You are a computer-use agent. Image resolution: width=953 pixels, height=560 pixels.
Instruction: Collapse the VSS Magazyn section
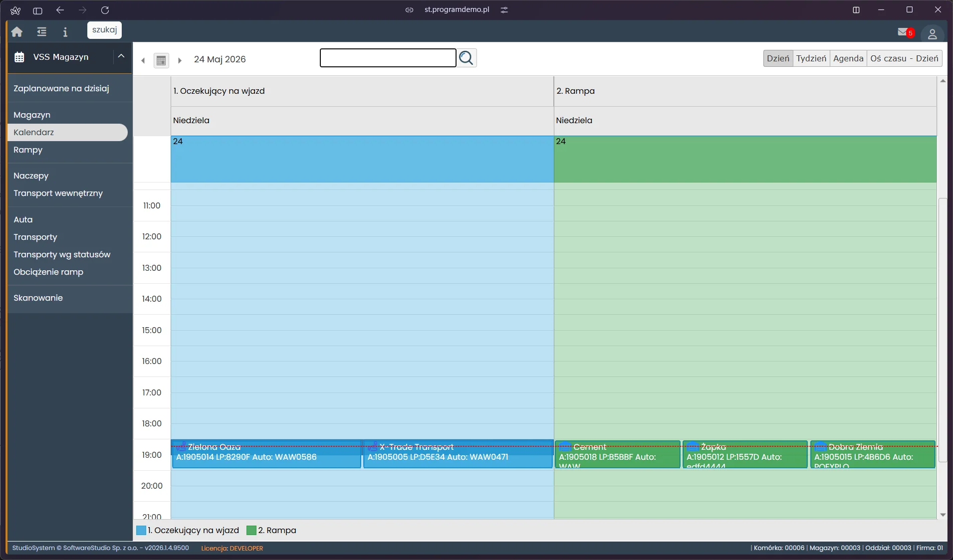click(x=121, y=56)
